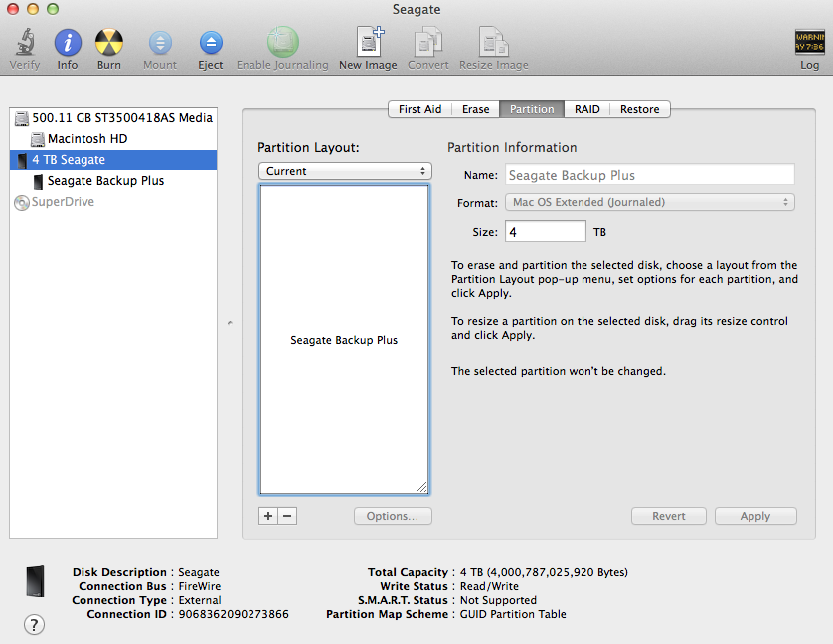
Task: Switch to the Restore tab
Action: (x=639, y=109)
